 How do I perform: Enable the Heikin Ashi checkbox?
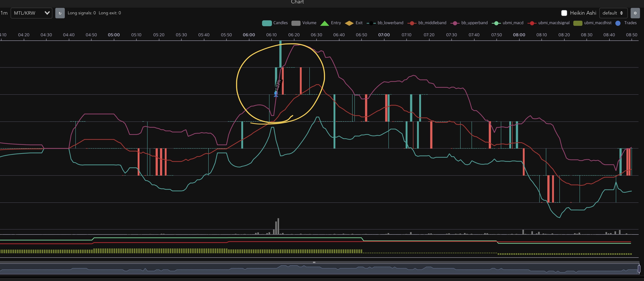pos(564,13)
